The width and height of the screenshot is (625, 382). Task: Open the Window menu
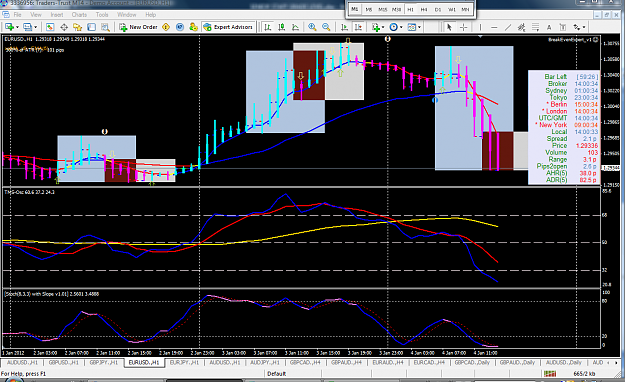click(127, 15)
